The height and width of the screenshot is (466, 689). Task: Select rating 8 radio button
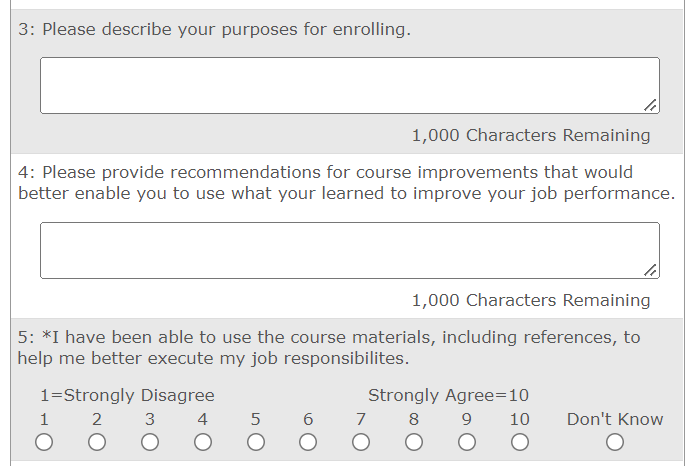pyautogui.click(x=414, y=442)
